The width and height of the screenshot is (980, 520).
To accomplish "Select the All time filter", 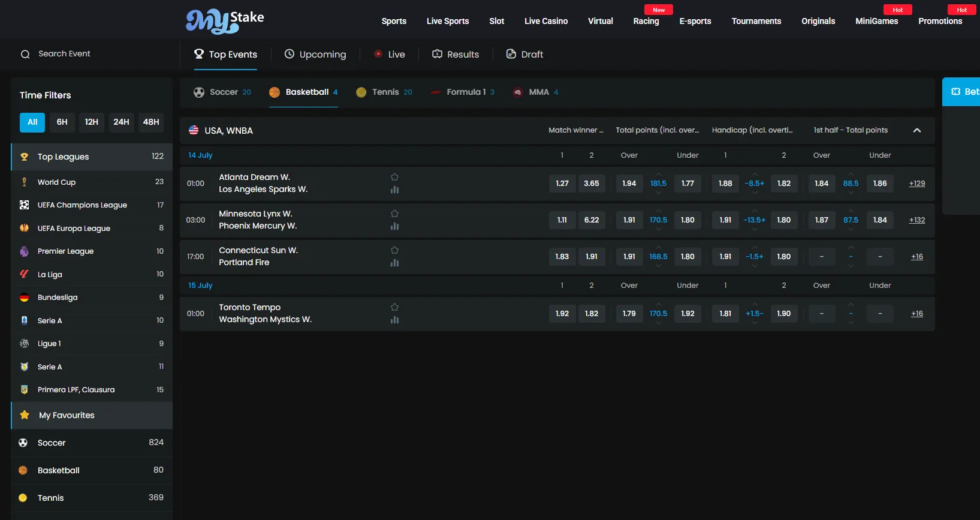I will 32,122.
